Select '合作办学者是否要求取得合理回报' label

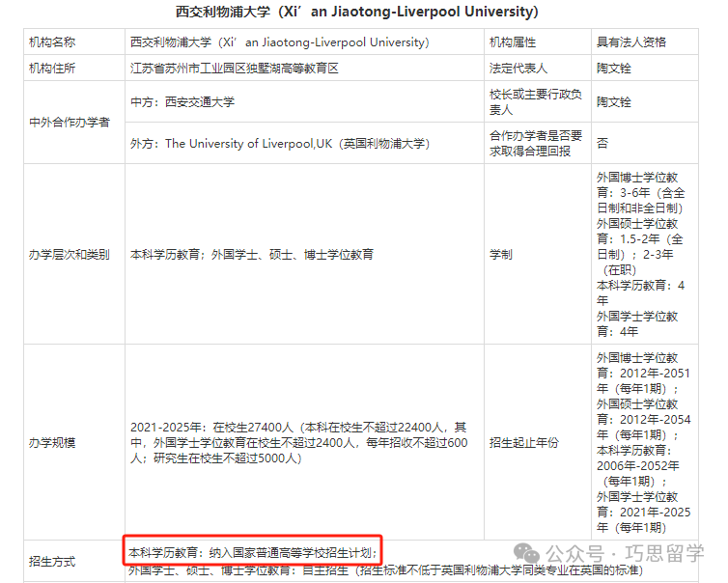536,143
